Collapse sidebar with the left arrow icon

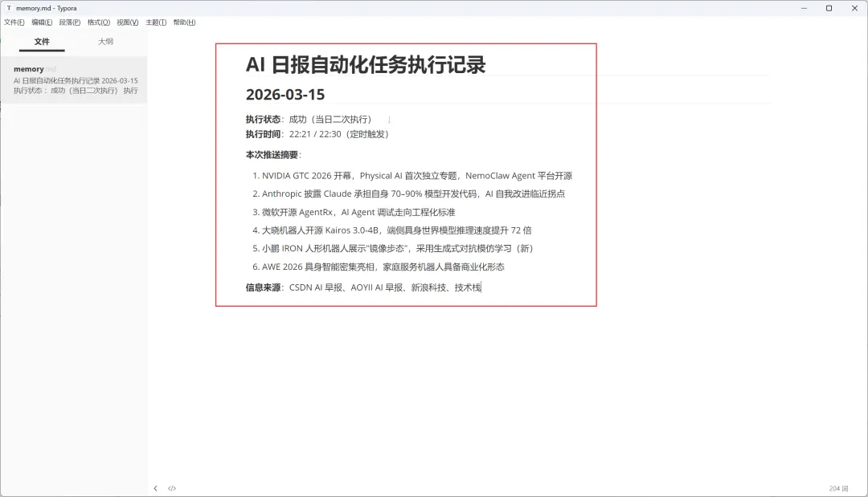tap(156, 489)
